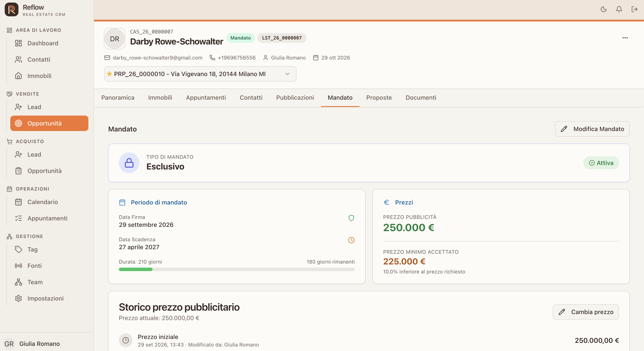The height and width of the screenshot is (351, 644).
Task: Click the LST_26_0000007 badge
Action: coord(282,38)
